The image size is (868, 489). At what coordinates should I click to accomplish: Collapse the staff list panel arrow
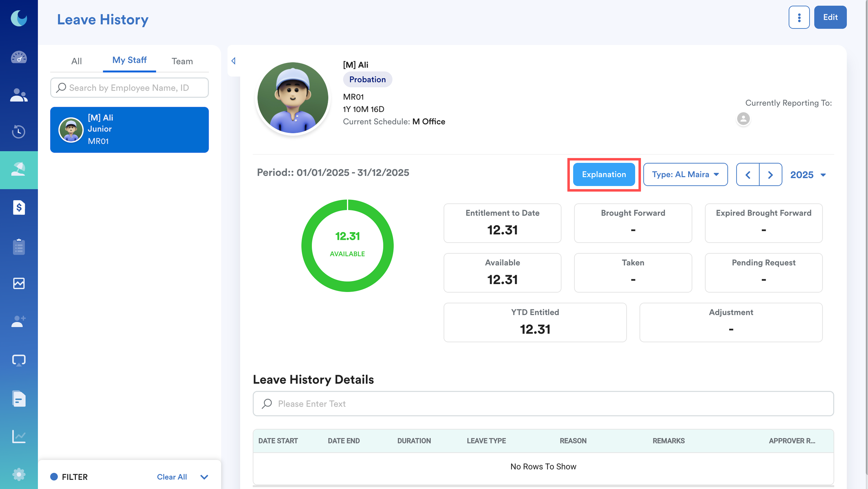click(234, 61)
